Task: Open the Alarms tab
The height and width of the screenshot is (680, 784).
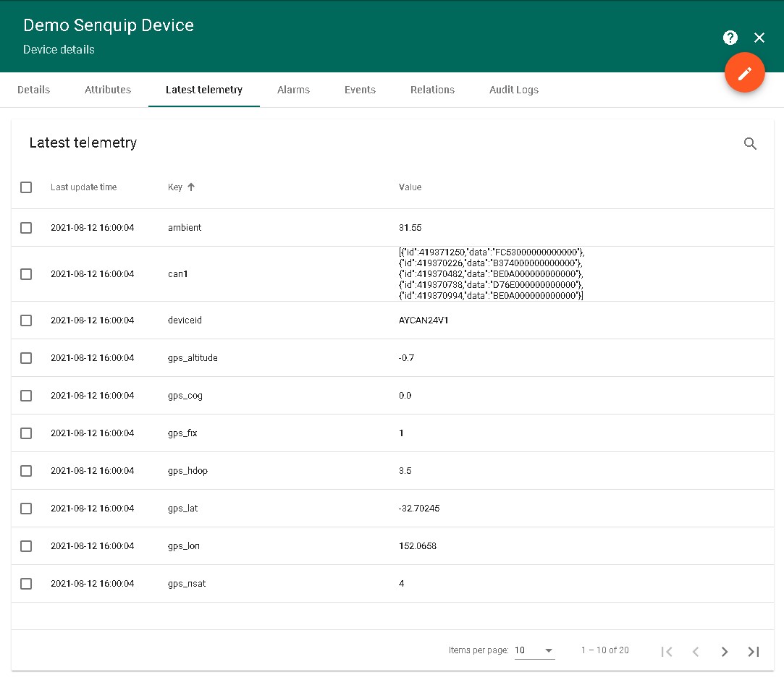Action: (293, 90)
